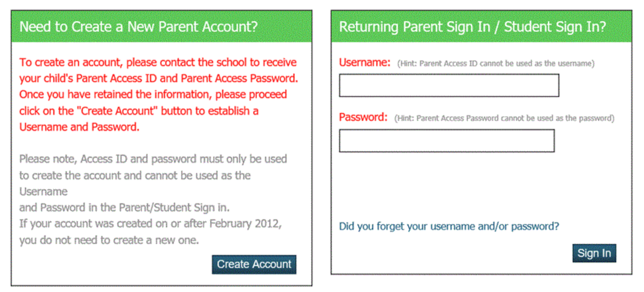Click the red "Password:" label
The width and height of the screenshot is (644, 292).
click(x=363, y=117)
